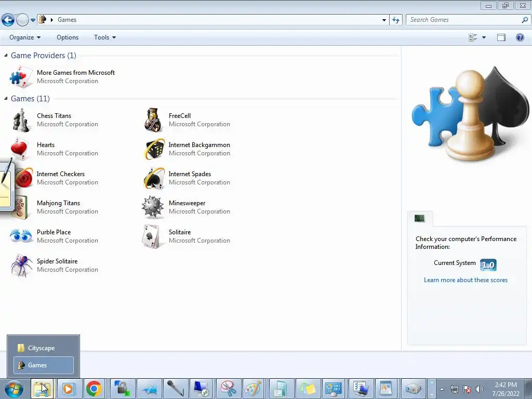Click the Games breadcrumb arrow

(52, 20)
